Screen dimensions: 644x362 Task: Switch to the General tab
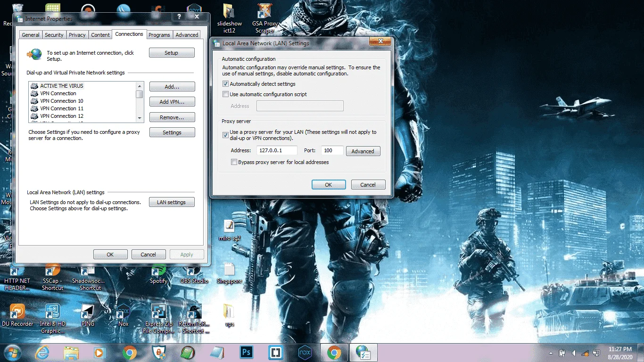coord(31,35)
